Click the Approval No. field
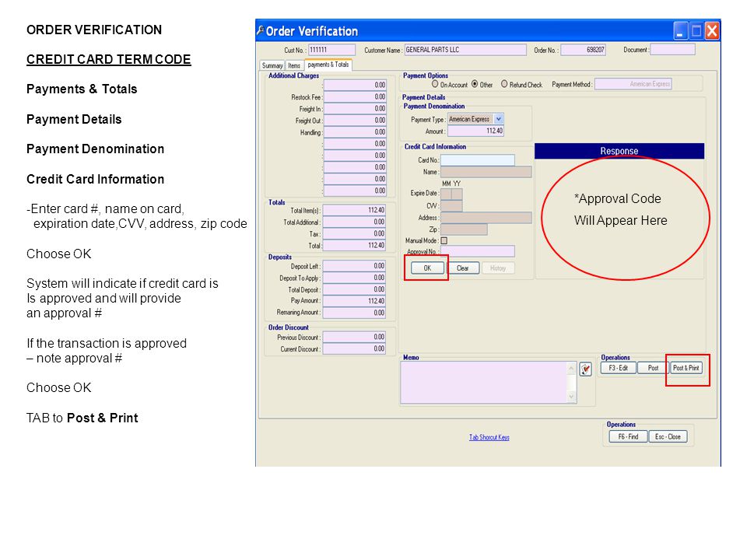Viewport: 747px width, 560px height. [478, 251]
